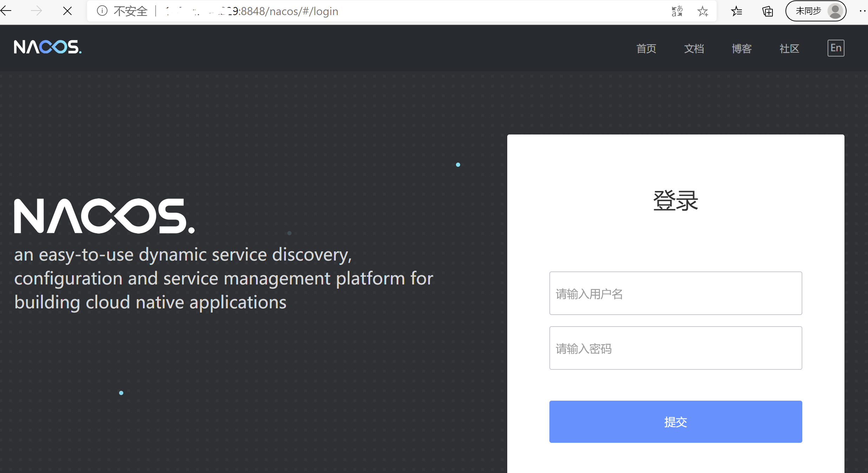868x473 pixels.
Task: Click the browser forward arrow
Action: [x=37, y=11]
